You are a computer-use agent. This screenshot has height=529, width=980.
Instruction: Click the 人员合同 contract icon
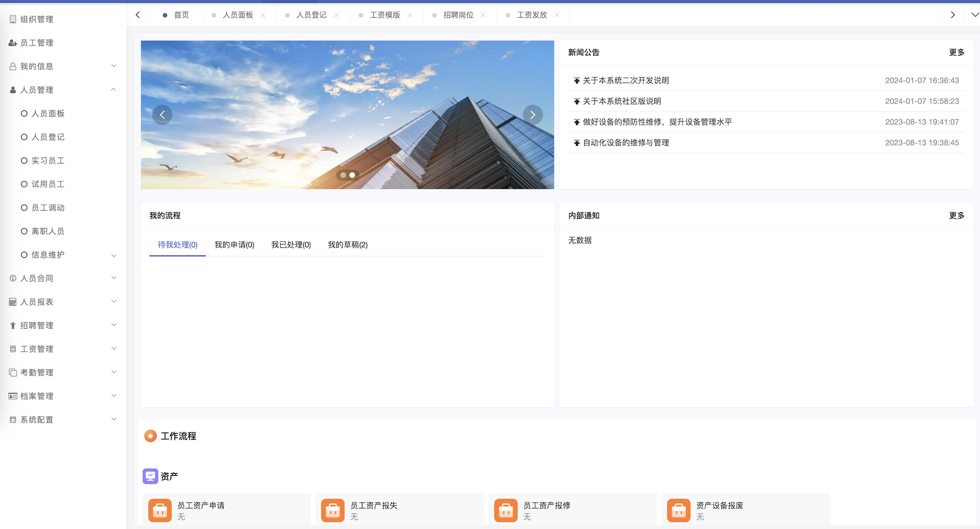pyautogui.click(x=13, y=278)
